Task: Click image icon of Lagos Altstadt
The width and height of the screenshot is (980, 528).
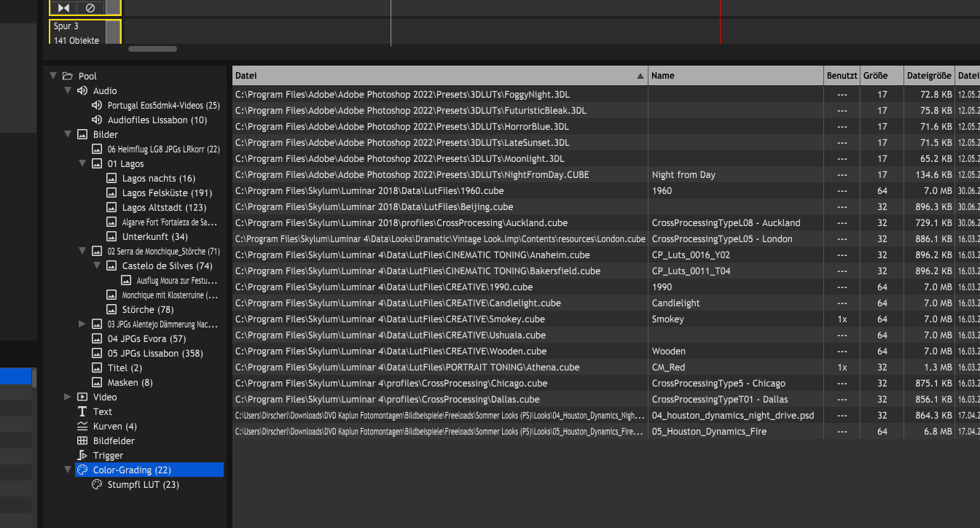Action: click(x=111, y=207)
